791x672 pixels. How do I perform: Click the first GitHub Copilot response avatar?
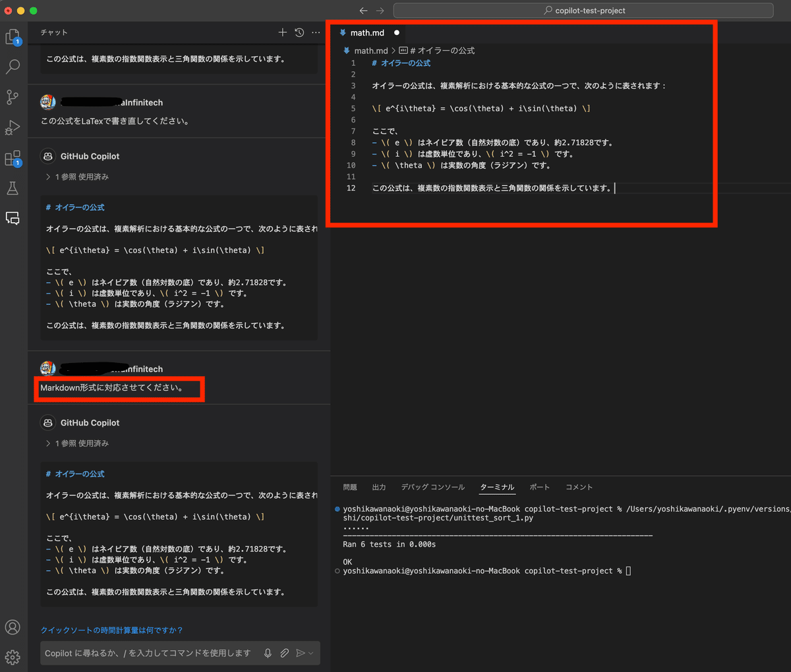[x=47, y=156]
